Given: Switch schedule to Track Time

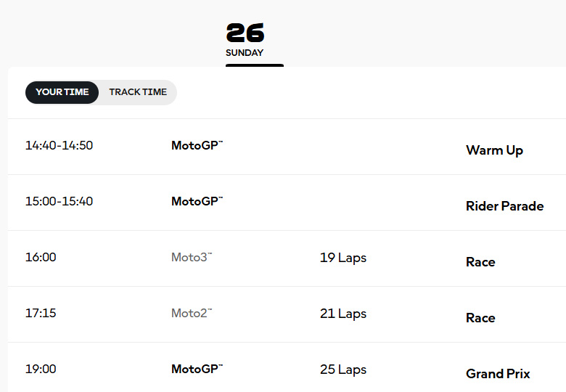Looking at the screenshot, I should (138, 92).
